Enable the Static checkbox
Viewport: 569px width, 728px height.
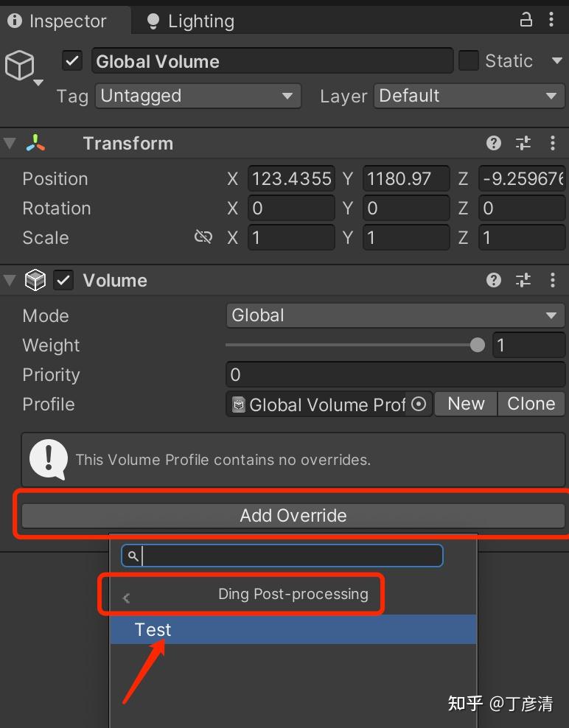click(469, 61)
